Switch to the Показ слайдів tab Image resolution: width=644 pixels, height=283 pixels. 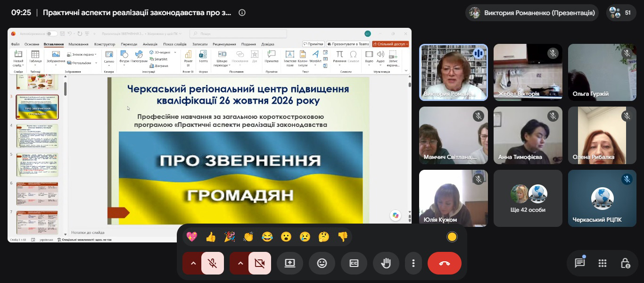point(175,44)
